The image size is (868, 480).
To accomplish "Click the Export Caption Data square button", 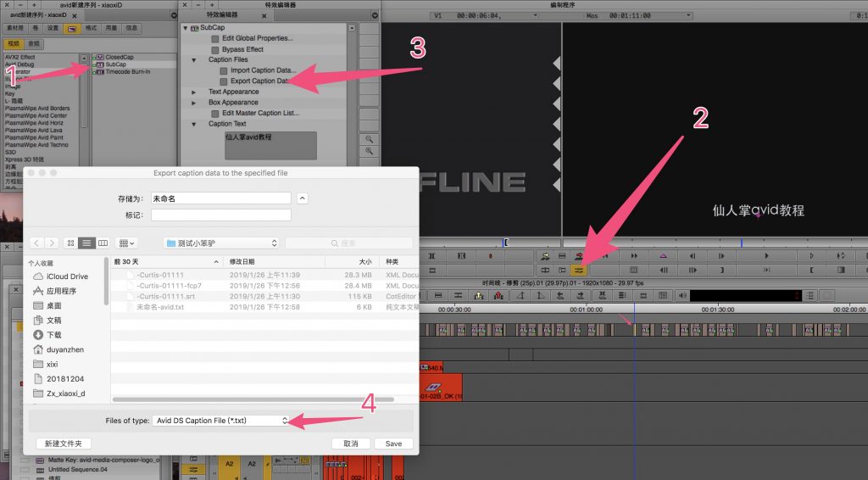I will 223,81.
